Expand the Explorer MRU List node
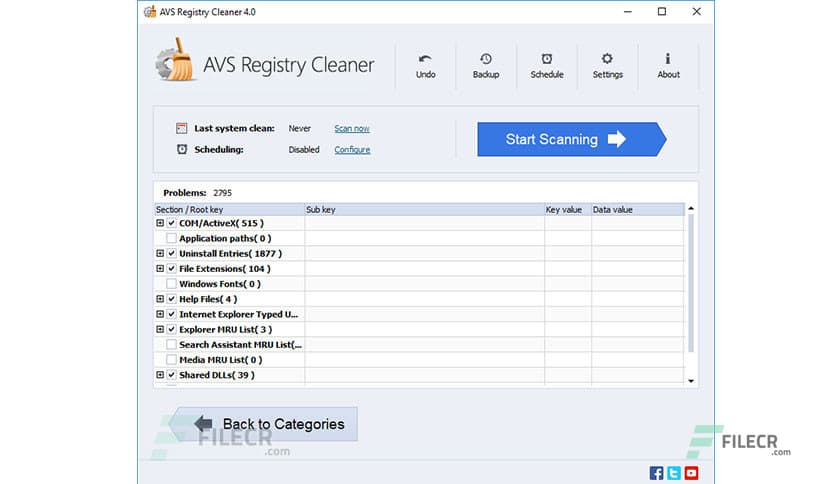The height and width of the screenshot is (484, 836). [x=160, y=329]
